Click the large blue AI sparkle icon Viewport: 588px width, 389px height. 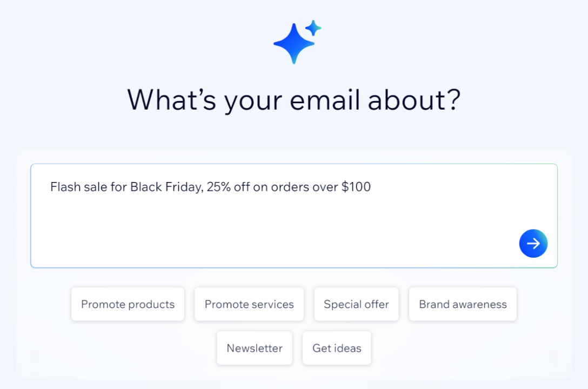(x=293, y=44)
